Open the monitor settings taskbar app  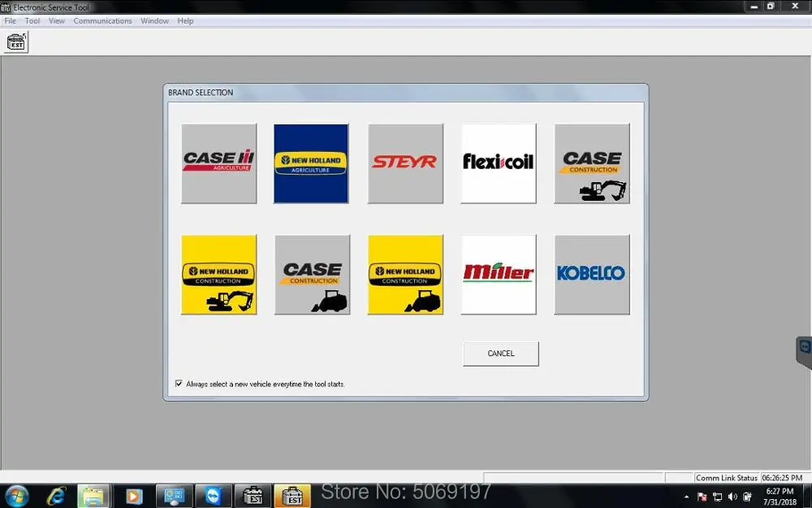pyautogui.click(x=174, y=497)
